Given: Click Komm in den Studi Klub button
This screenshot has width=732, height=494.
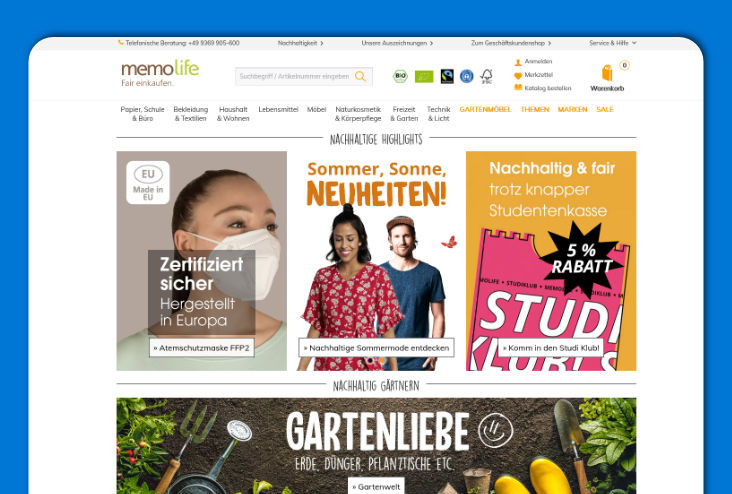Looking at the screenshot, I should (551, 348).
